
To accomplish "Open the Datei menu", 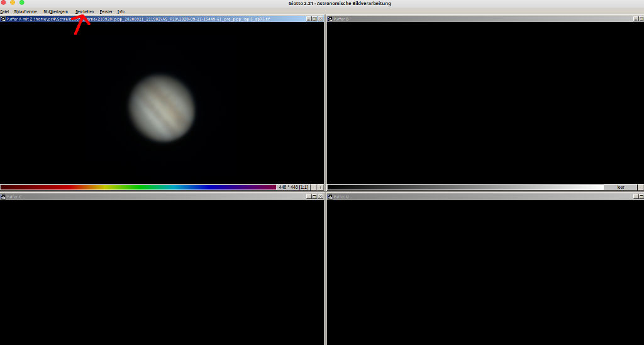I will pos(4,11).
